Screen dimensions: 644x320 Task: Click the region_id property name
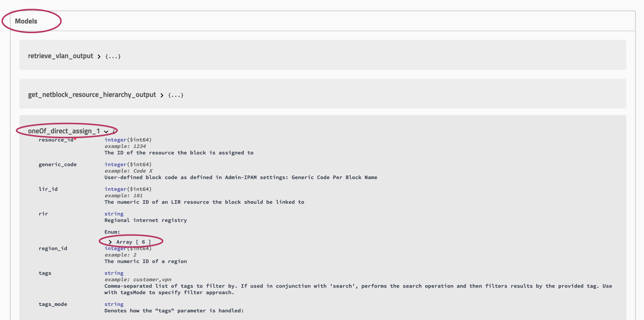53,248
